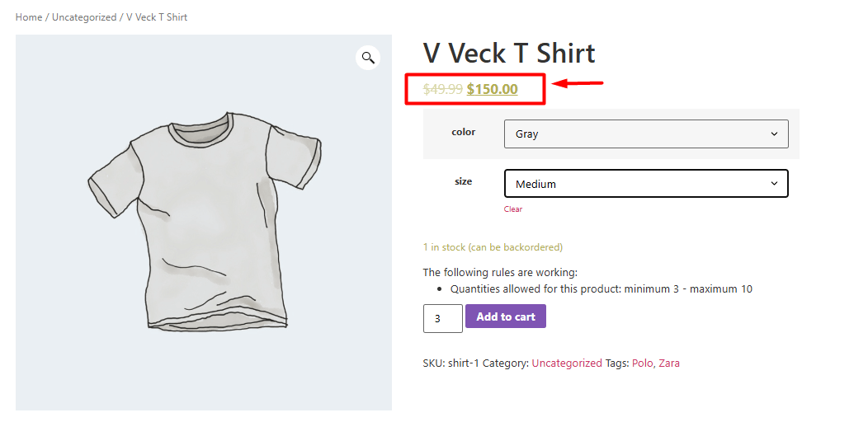
Task: Click the gray t-shirt product image
Action: (x=203, y=221)
